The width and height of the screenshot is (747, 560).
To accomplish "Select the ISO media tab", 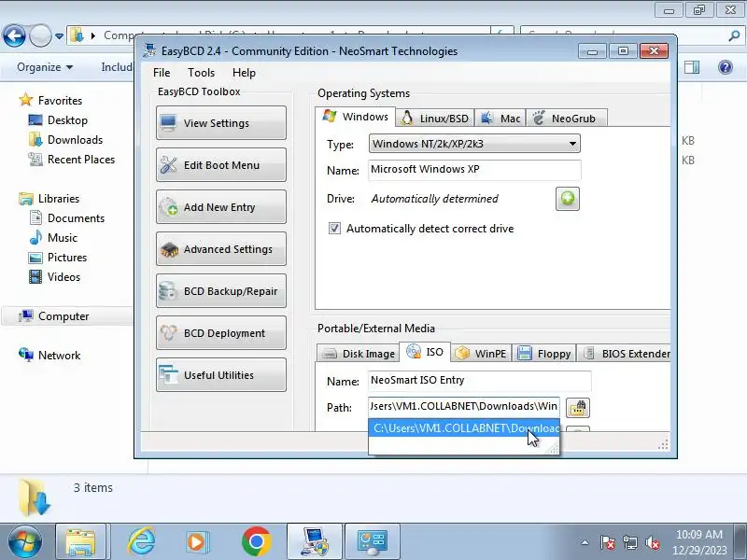I will (x=425, y=352).
